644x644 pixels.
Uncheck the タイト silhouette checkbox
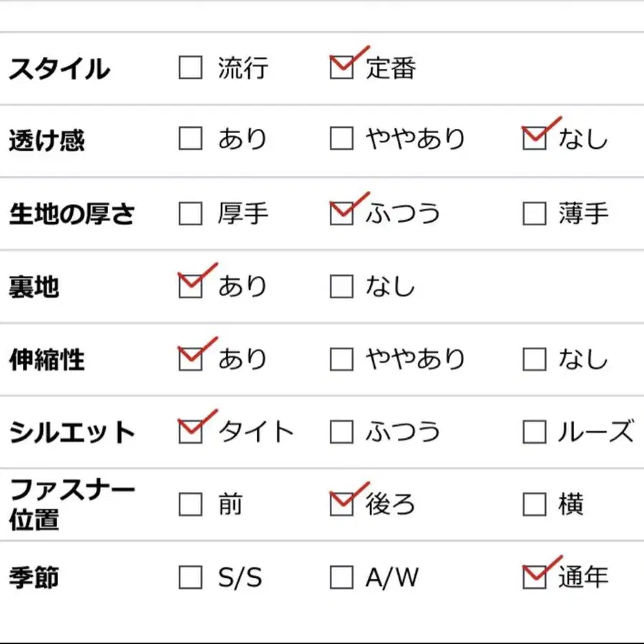coord(190,431)
